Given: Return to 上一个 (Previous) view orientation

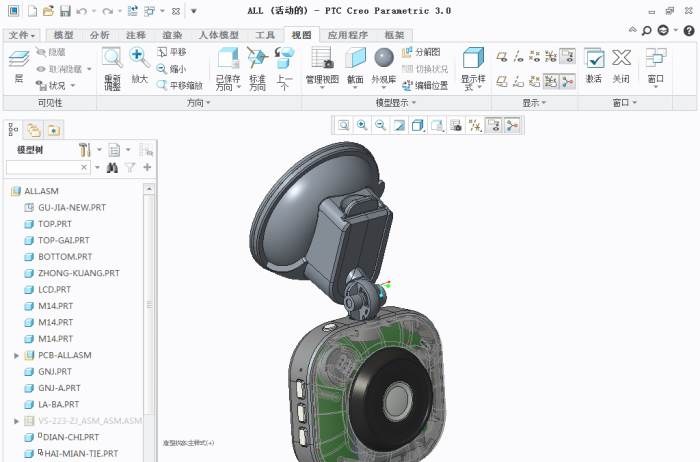Looking at the screenshot, I should point(284,69).
